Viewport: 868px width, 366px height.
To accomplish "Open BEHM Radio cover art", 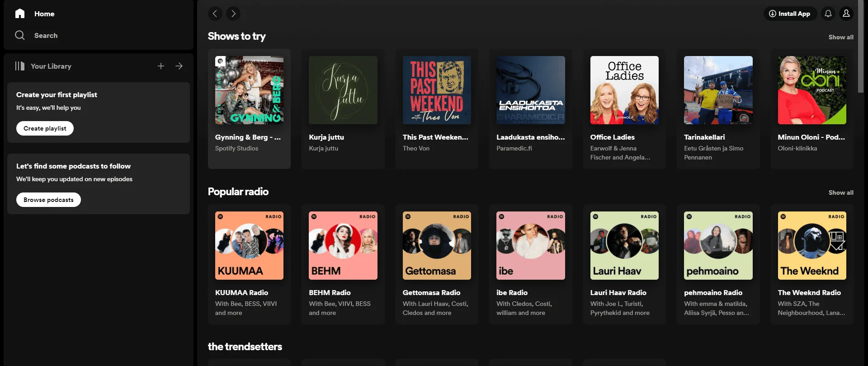I will coord(343,245).
